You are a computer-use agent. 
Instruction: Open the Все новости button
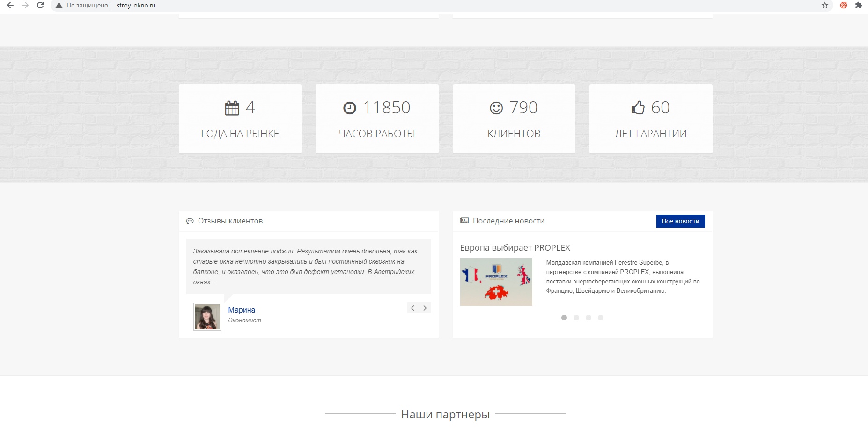pos(680,221)
